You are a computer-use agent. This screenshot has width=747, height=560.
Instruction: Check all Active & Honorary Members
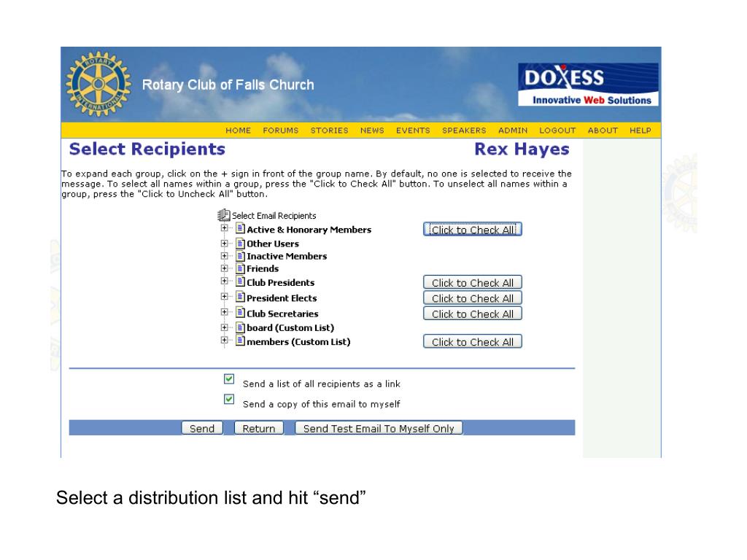coord(473,230)
